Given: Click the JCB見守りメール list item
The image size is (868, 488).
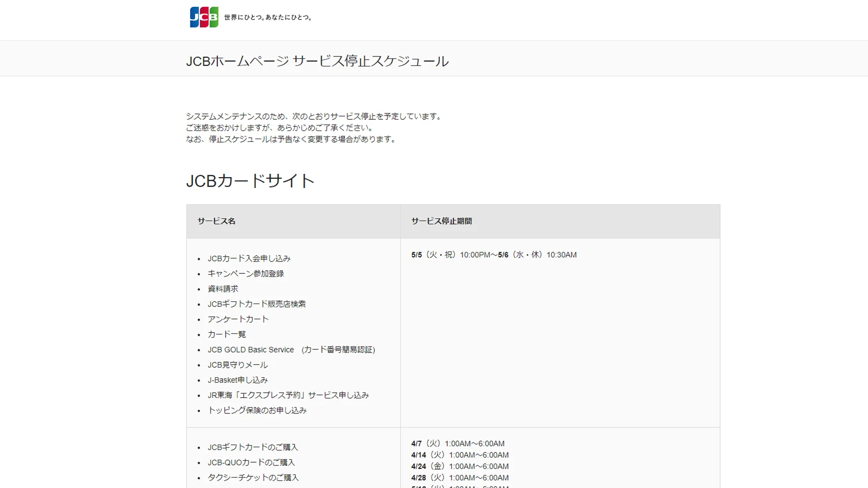Looking at the screenshot, I should tap(238, 365).
